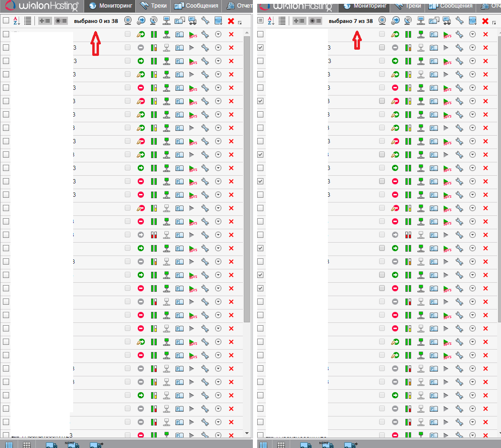Click the table grid icon in left bottom bar

[27, 445]
